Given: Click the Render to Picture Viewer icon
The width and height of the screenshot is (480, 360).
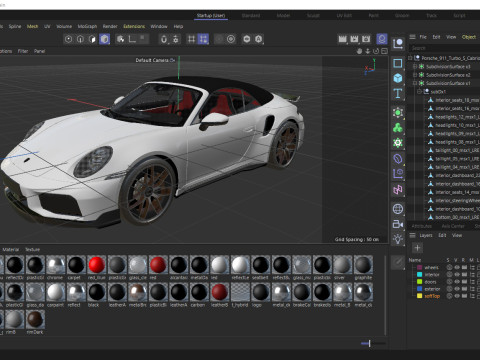Looking at the screenshot, I should click(354, 39).
